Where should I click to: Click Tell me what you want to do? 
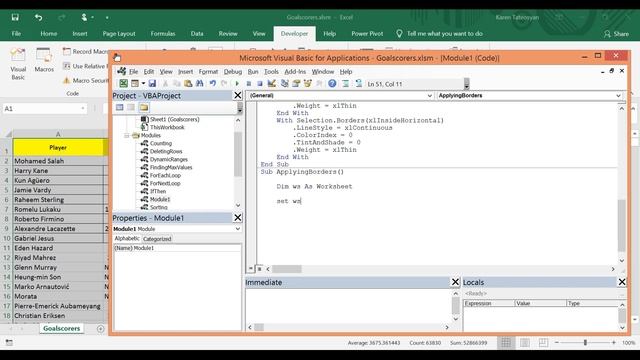pyautogui.click(x=439, y=33)
